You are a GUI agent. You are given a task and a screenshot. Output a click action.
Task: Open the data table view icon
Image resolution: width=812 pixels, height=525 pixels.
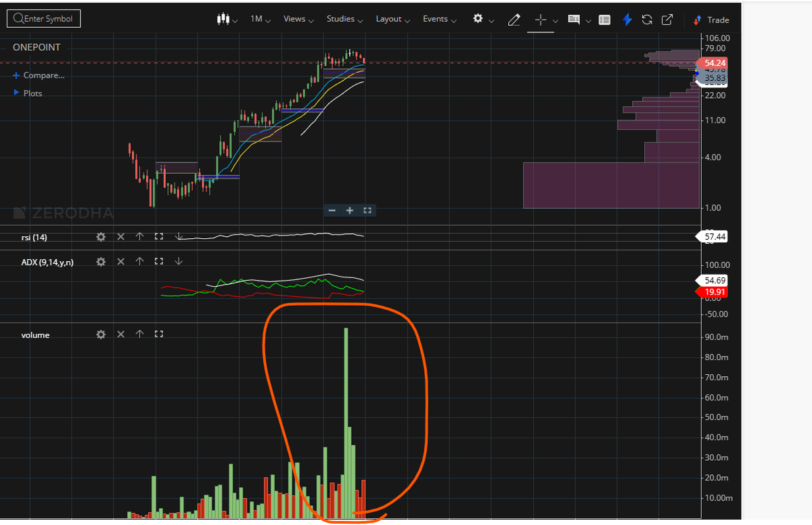click(605, 20)
